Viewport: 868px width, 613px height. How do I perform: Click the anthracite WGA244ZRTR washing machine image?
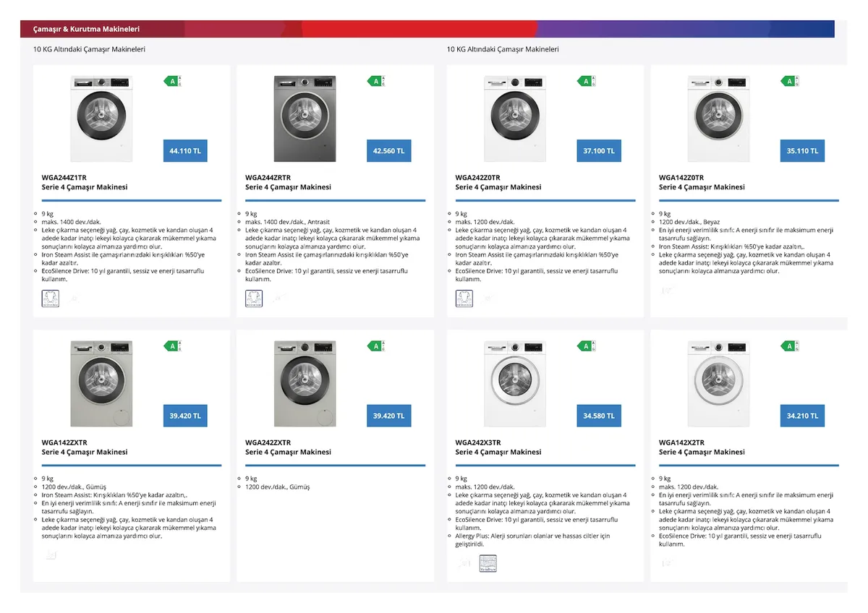click(x=305, y=119)
